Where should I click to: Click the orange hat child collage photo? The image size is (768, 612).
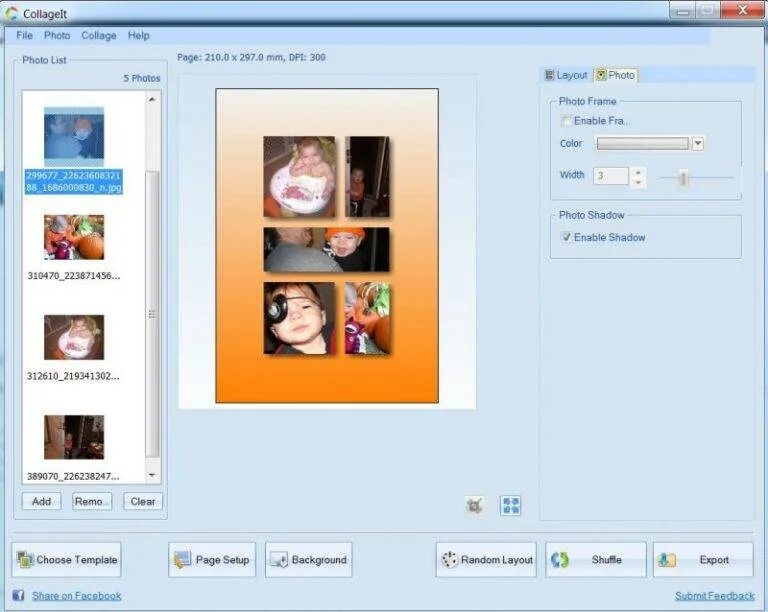[x=327, y=249]
